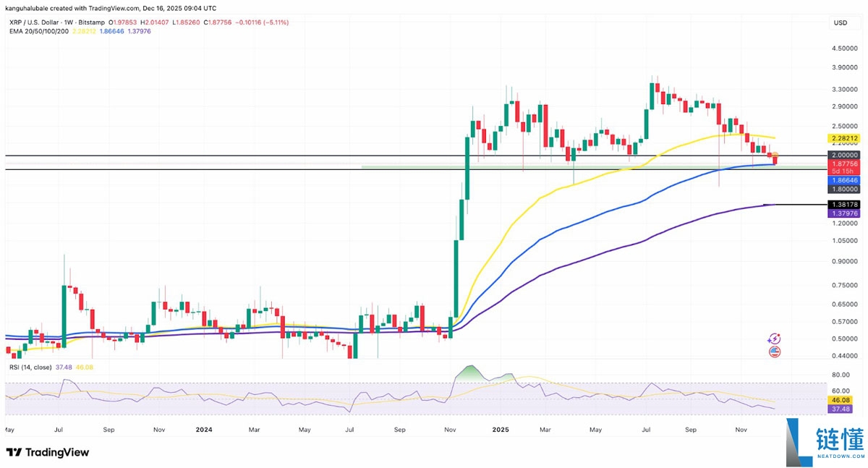Click the TradingView logo at bottom left
Screen dimensions: 868x468
click(x=48, y=452)
